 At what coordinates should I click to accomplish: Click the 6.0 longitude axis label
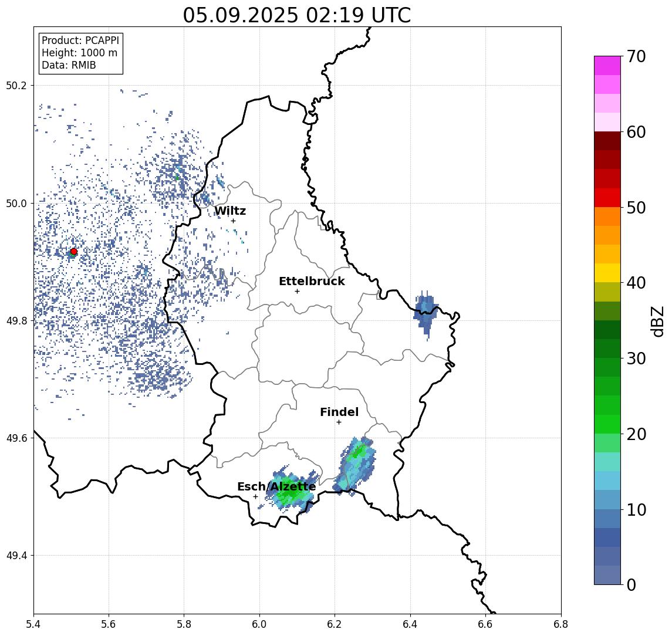(x=259, y=624)
